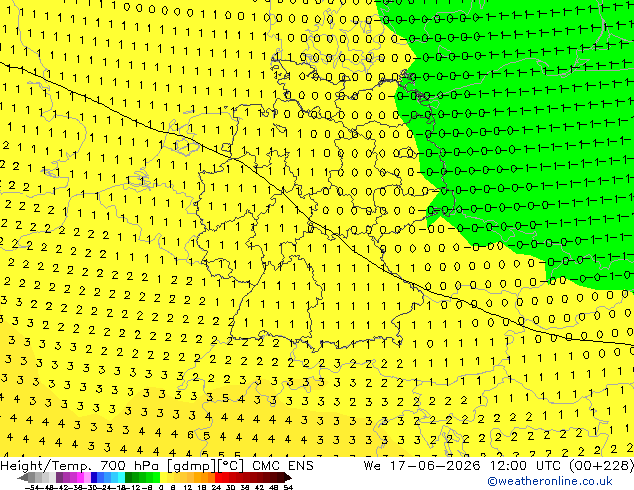Click the '(00+228)' forecast hour label
Screen dimensions: 634x490
[x=601, y=466]
